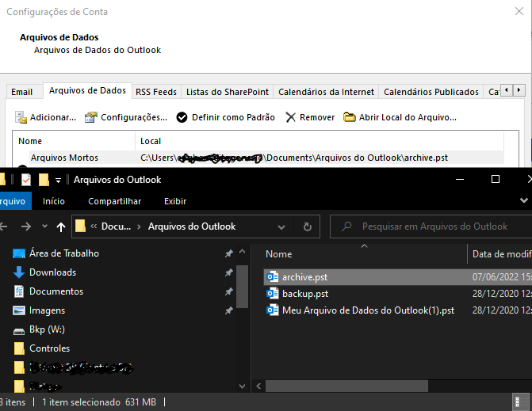Screen dimensions: 532x411
Task: Sort data files by Local column
Action: coord(320,141)
